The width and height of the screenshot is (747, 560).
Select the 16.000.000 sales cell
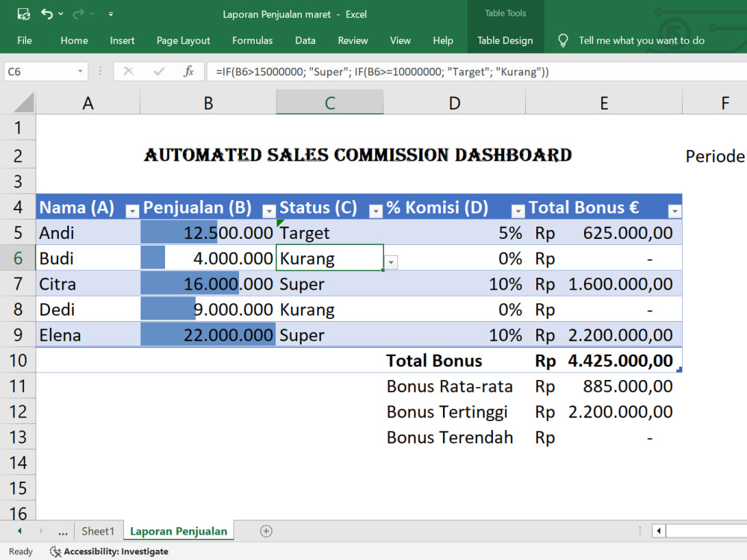[x=208, y=284]
